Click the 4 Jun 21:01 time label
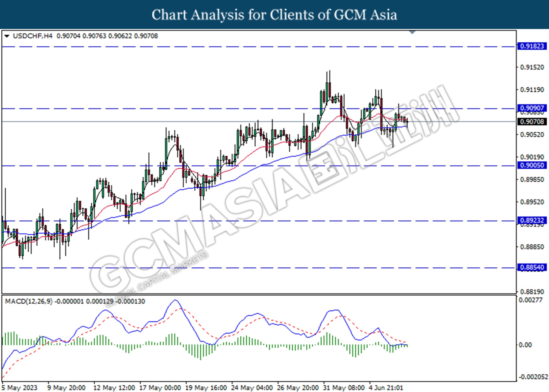This screenshot has height=392, width=549. coord(386,388)
